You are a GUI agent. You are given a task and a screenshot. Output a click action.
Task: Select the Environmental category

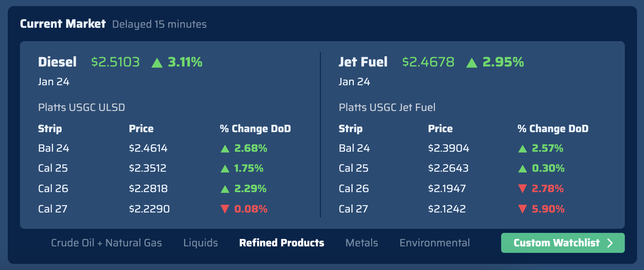click(434, 243)
